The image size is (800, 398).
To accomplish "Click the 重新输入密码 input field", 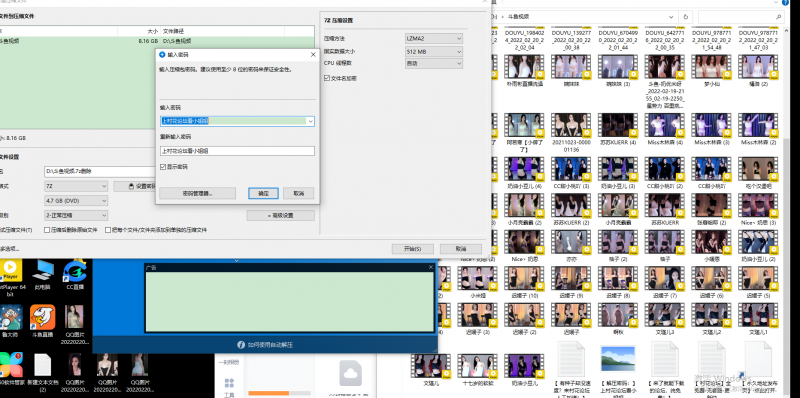I will coord(237,151).
